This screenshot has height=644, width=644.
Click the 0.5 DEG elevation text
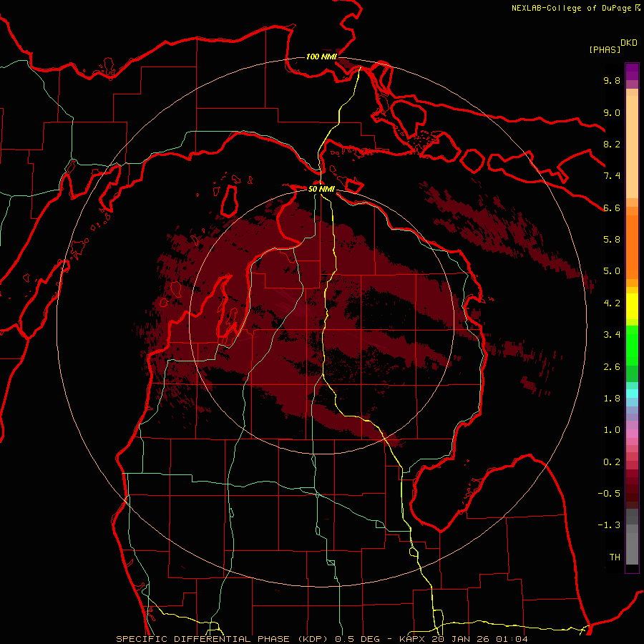point(358,639)
